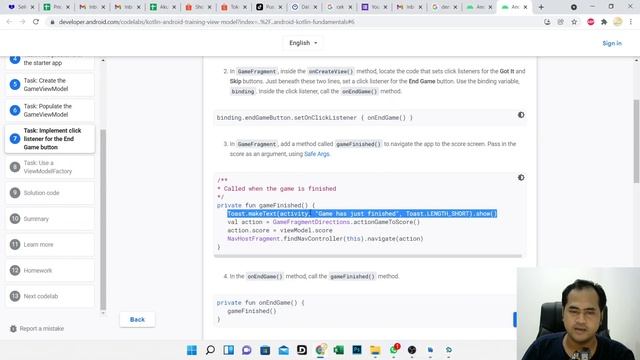Open the browser Extensions puzzle icon
The image size is (640, 360).
click(604, 22)
